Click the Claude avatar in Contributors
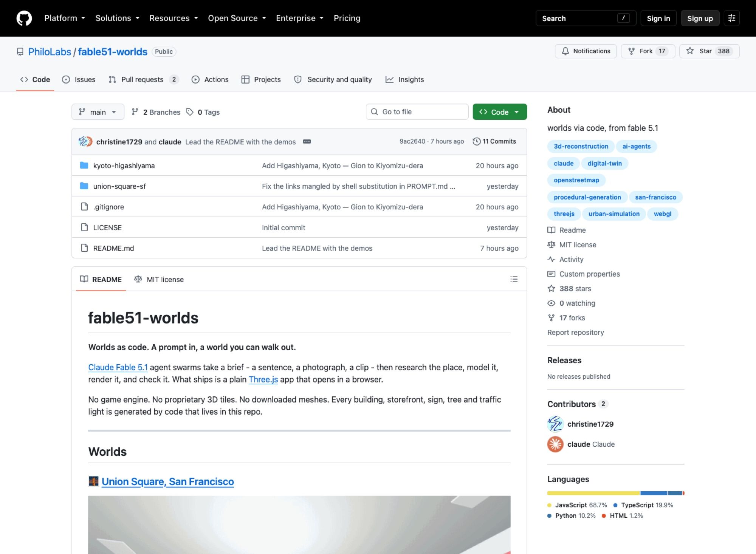This screenshot has height=554, width=756. 555,444
